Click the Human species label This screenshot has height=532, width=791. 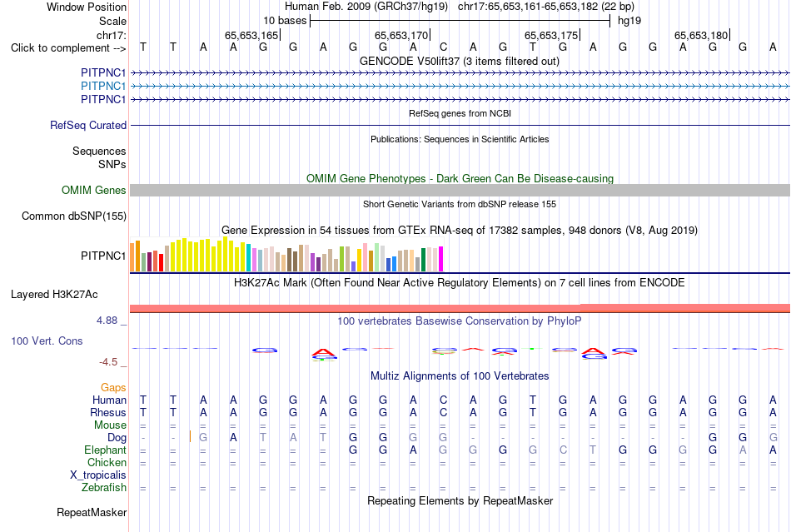109,400
